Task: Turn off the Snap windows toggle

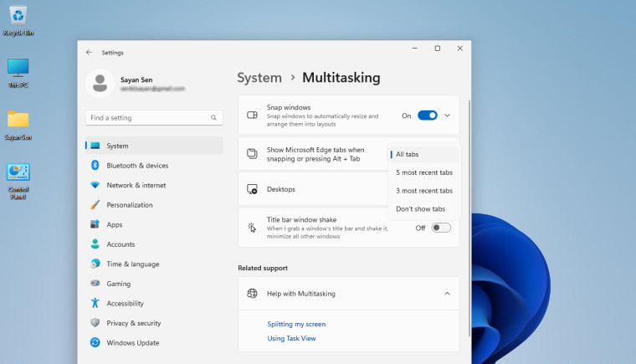Action: (x=428, y=115)
